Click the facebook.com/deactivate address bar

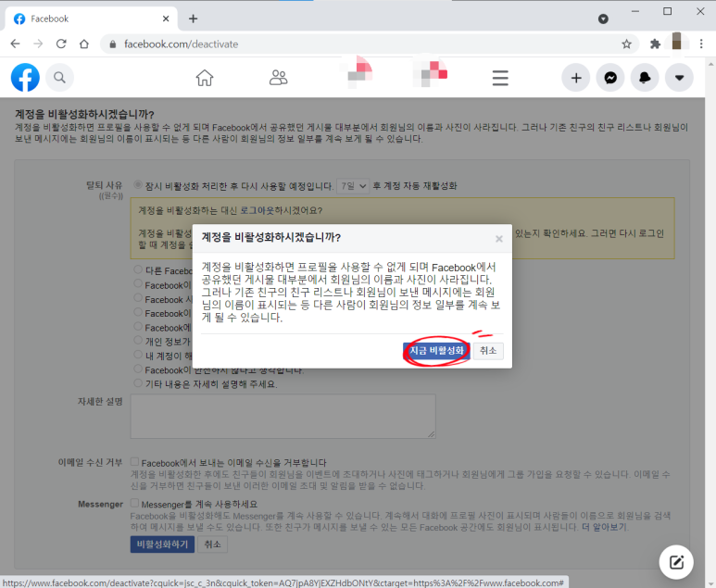click(369, 44)
